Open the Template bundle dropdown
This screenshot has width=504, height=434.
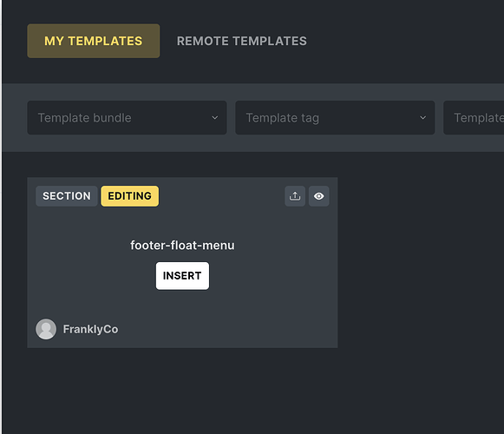point(127,118)
